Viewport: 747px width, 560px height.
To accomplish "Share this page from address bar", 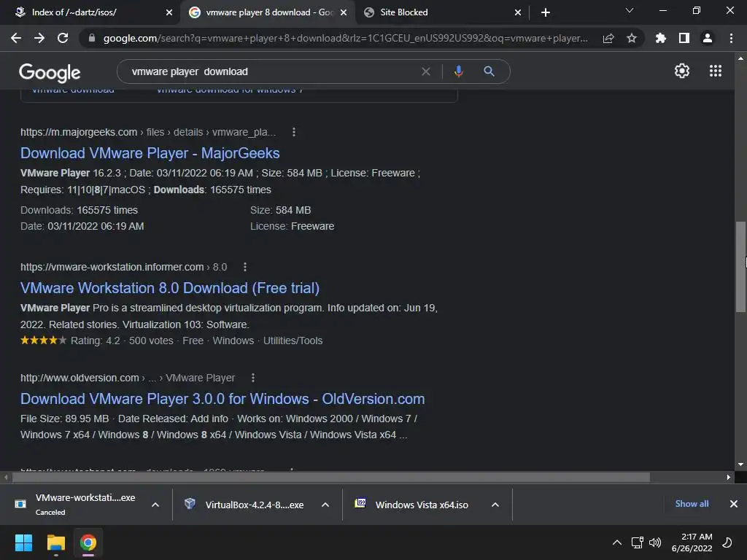I will pos(608,38).
